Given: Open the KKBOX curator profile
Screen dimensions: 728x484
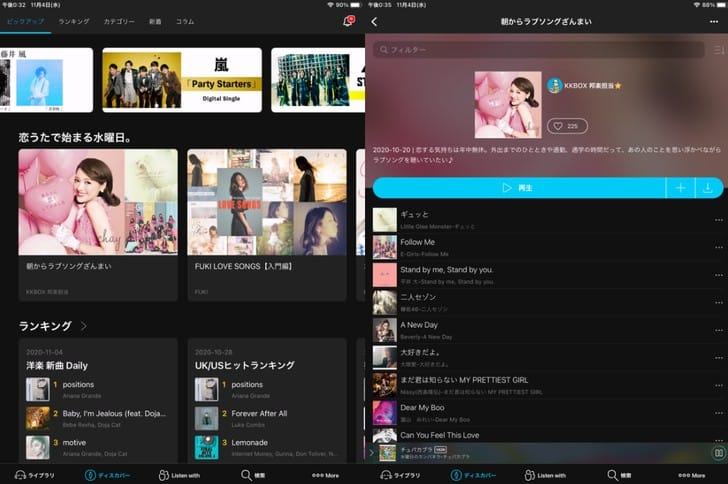Looking at the screenshot, I should click(x=584, y=85).
